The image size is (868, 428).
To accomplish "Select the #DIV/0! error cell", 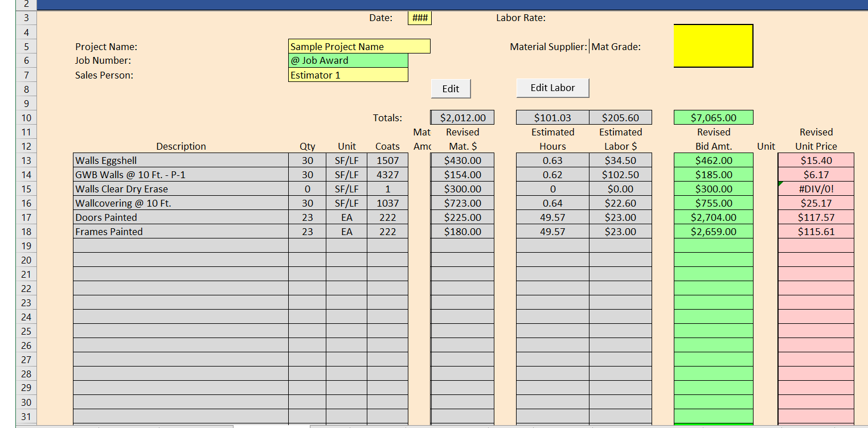I will (x=816, y=189).
